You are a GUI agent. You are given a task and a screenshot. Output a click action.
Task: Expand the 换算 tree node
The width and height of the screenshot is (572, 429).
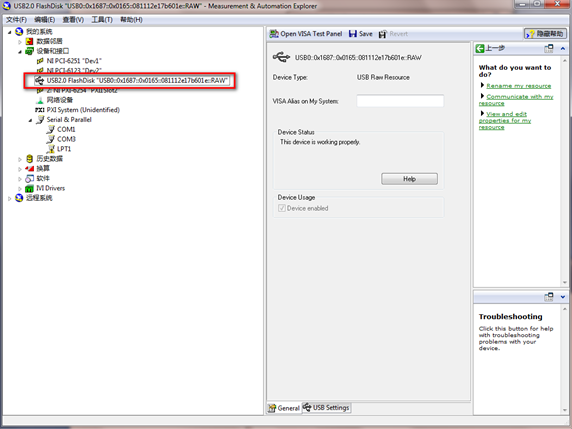[20, 169]
